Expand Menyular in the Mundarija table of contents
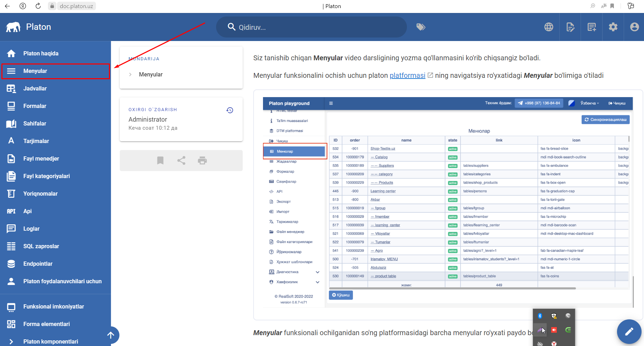 [130, 74]
